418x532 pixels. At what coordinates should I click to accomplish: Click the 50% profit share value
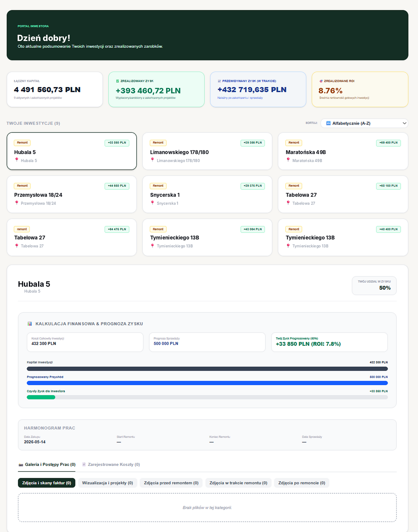385,288
